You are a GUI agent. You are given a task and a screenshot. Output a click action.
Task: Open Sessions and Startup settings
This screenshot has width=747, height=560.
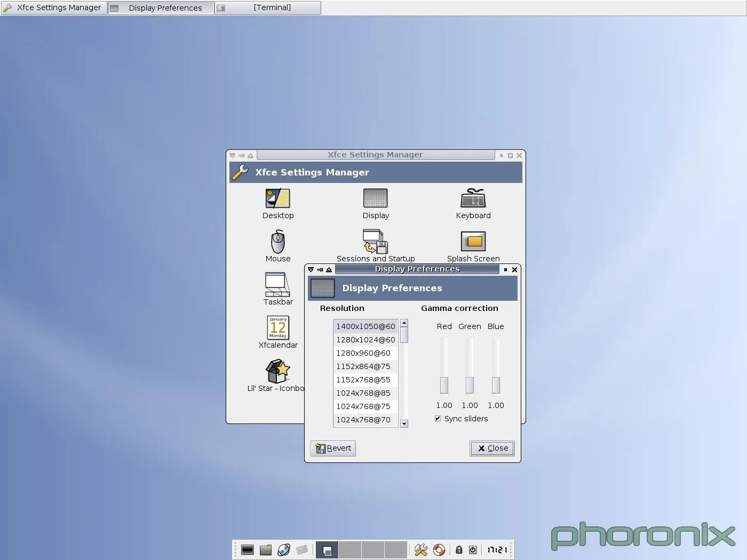376,242
